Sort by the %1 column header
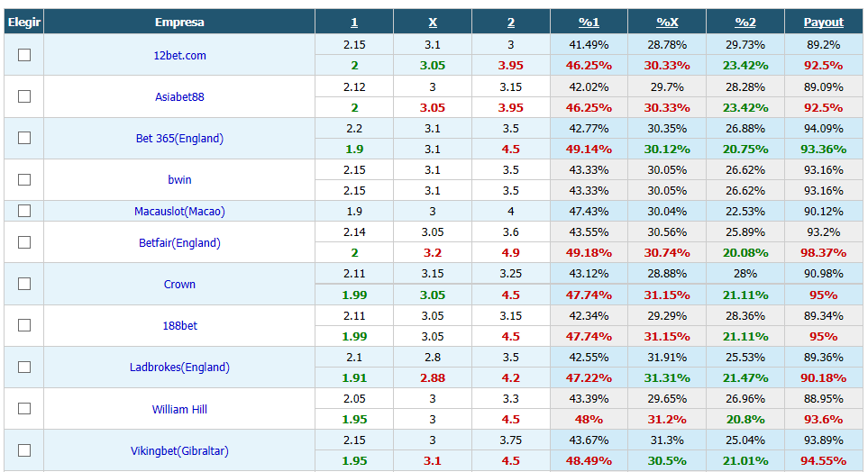The image size is (868, 472). tap(589, 23)
